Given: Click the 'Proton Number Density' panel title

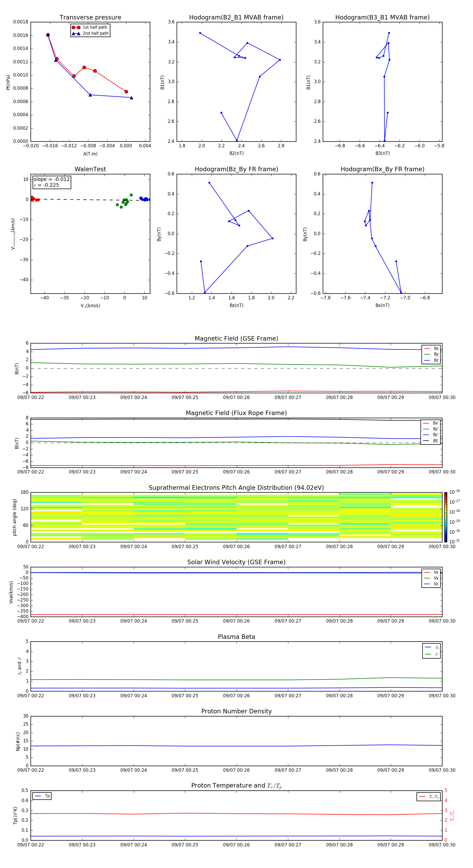Looking at the screenshot, I should [x=236, y=711].
